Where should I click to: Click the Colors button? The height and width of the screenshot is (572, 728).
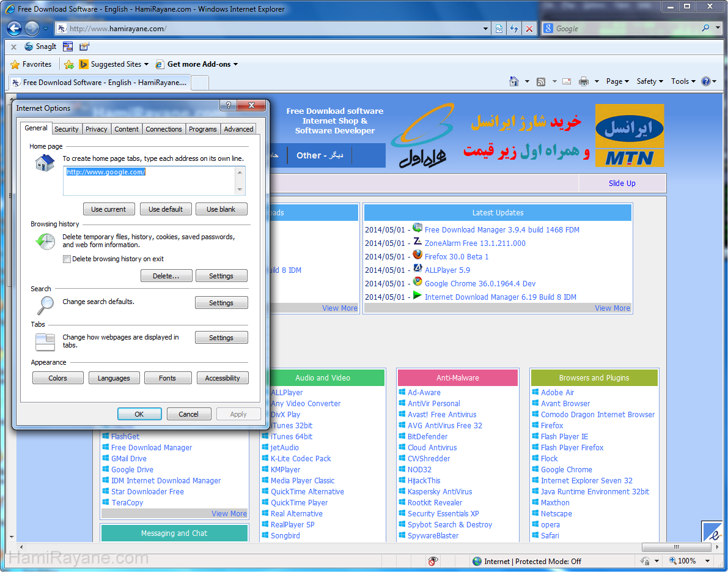tap(57, 378)
